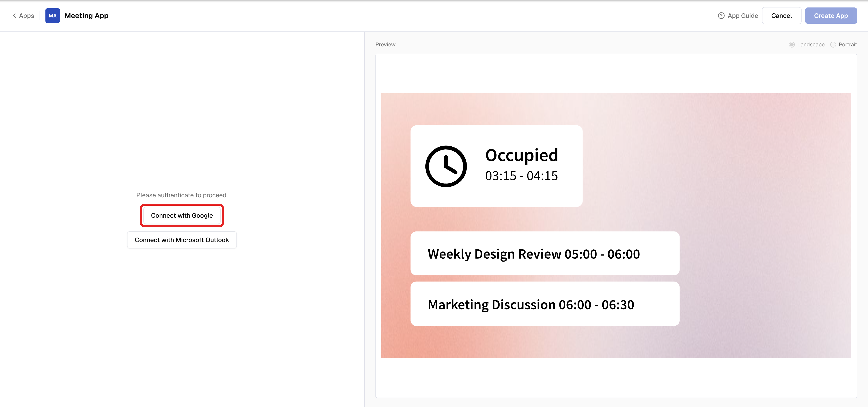Click the Marketing Discussion 06:00 - 06:30 card

pos(545,304)
